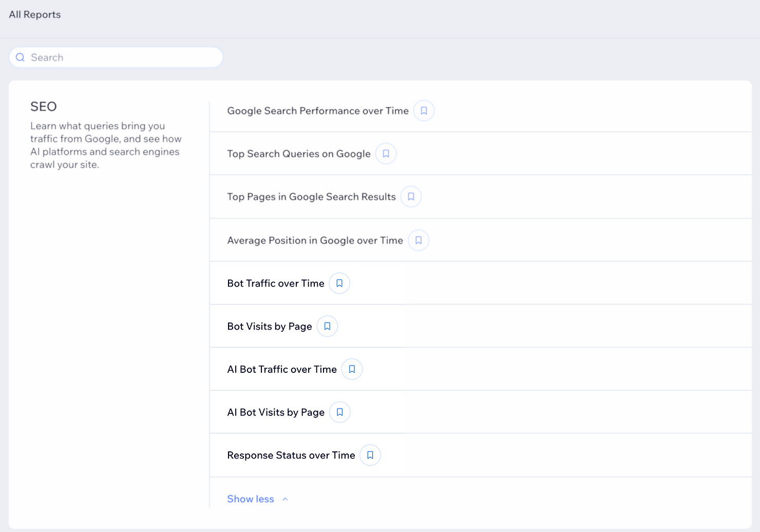Image resolution: width=760 pixels, height=532 pixels.
Task: Bookmark the Top Search Queries on Google report
Action: tap(386, 154)
